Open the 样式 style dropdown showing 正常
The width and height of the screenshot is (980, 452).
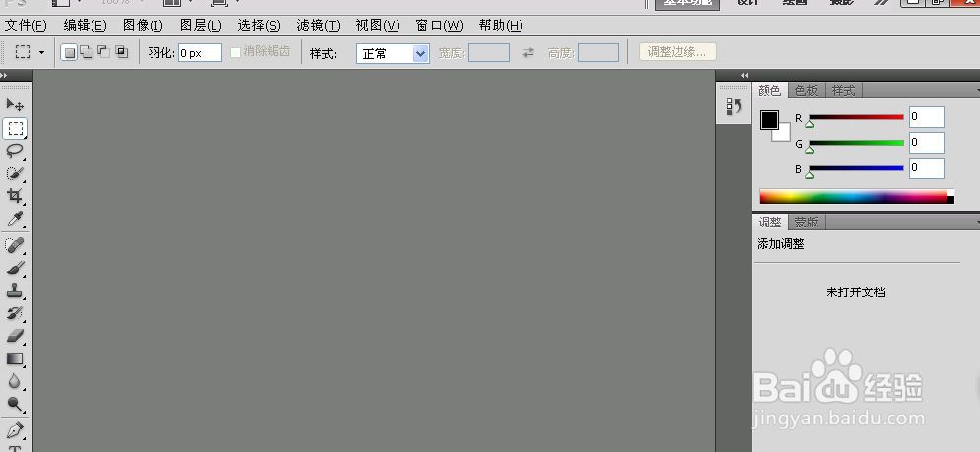pos(393,54)
